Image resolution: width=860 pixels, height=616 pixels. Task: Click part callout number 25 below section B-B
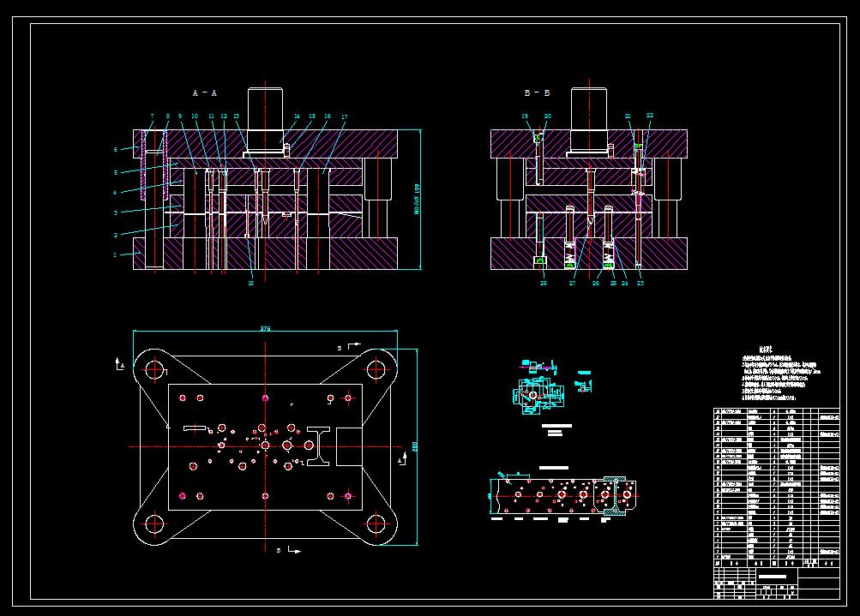tap(613, 284)
